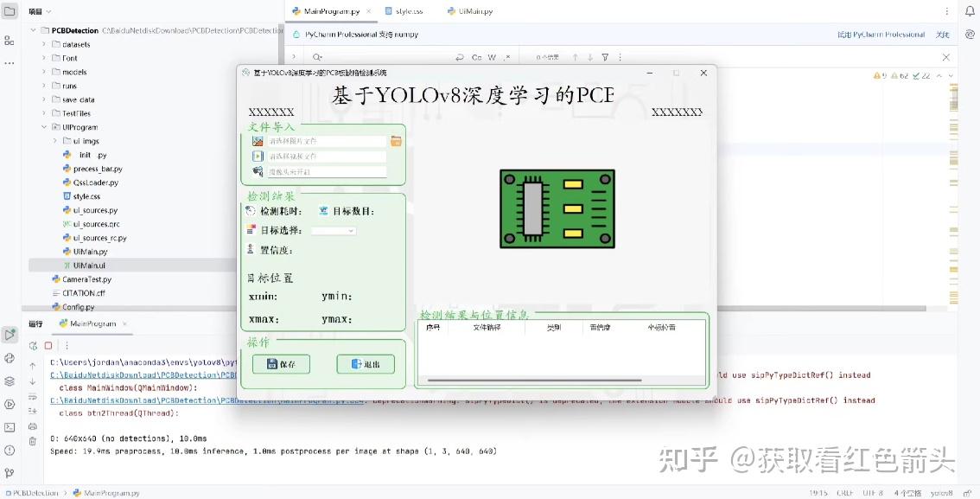Click the 保存 save button
Viewport: 980px width, 499px height.
pyautogui.click(x=281, y=364)
